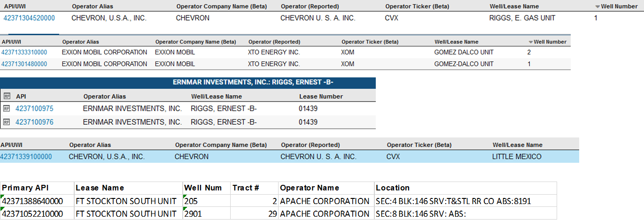Select cell 42371388640000 in spreadsheet

37,201
